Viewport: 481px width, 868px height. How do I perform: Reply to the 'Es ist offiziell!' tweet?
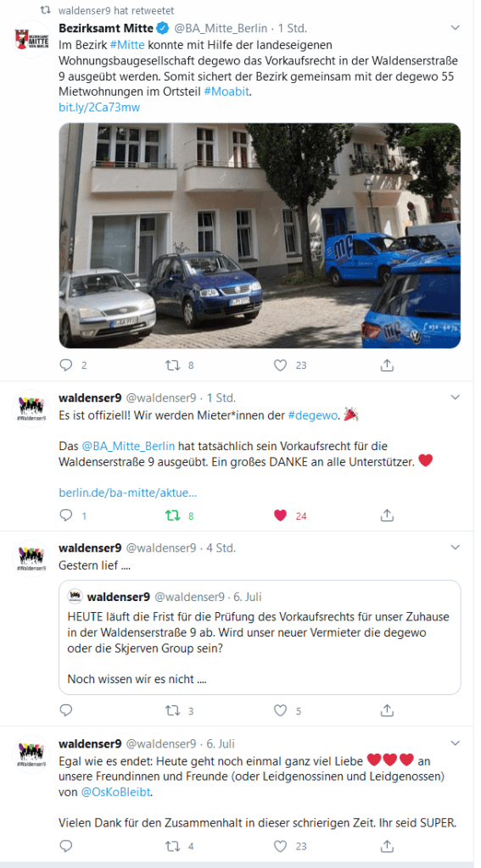coord(66,515)
